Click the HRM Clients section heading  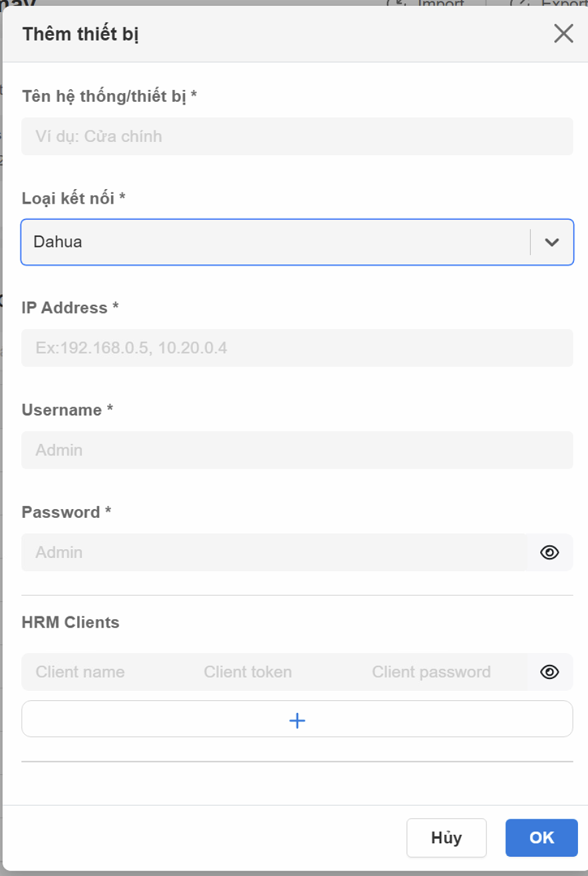tap(71, 622)
